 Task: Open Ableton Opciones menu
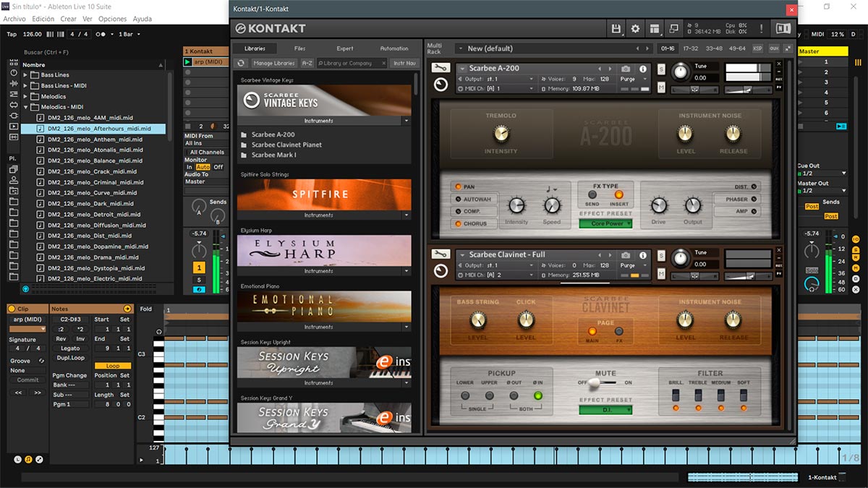click(x=112, y=19)
